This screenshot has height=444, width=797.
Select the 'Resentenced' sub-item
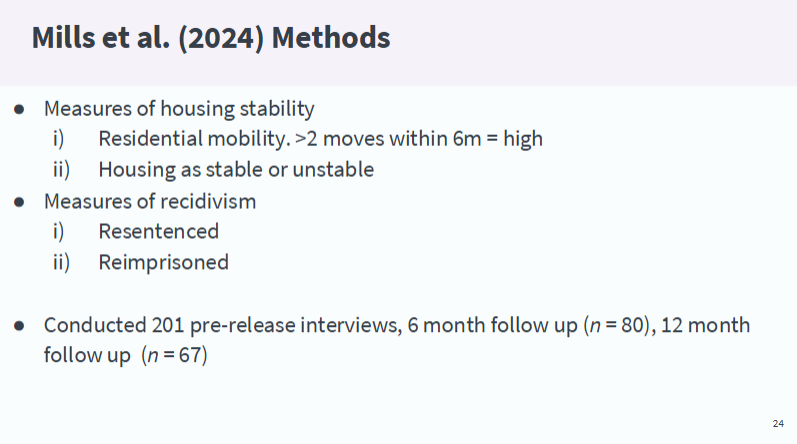coord(158,232)
